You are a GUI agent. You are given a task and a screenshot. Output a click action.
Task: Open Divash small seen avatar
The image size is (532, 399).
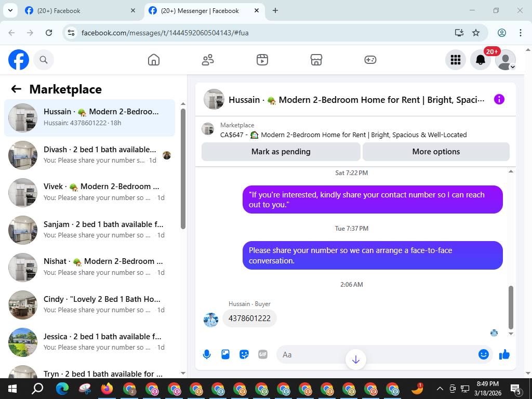pos(167,155)
